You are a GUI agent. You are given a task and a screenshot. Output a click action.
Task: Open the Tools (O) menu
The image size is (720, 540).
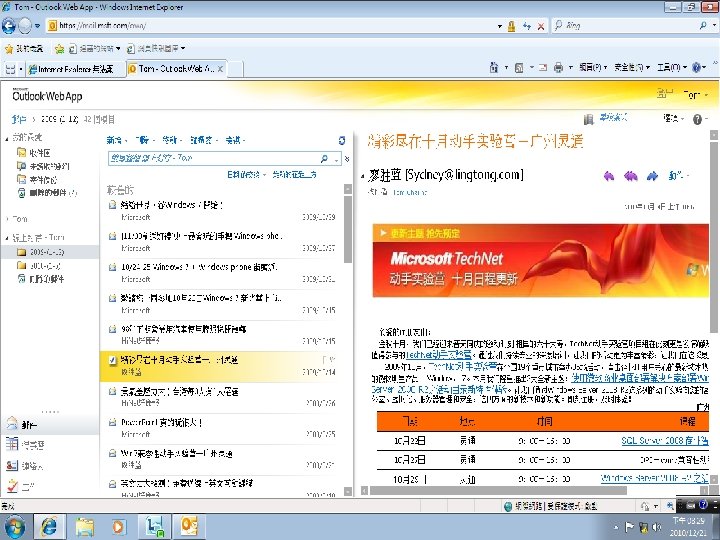pyautogui.click(x=671, y=68)
